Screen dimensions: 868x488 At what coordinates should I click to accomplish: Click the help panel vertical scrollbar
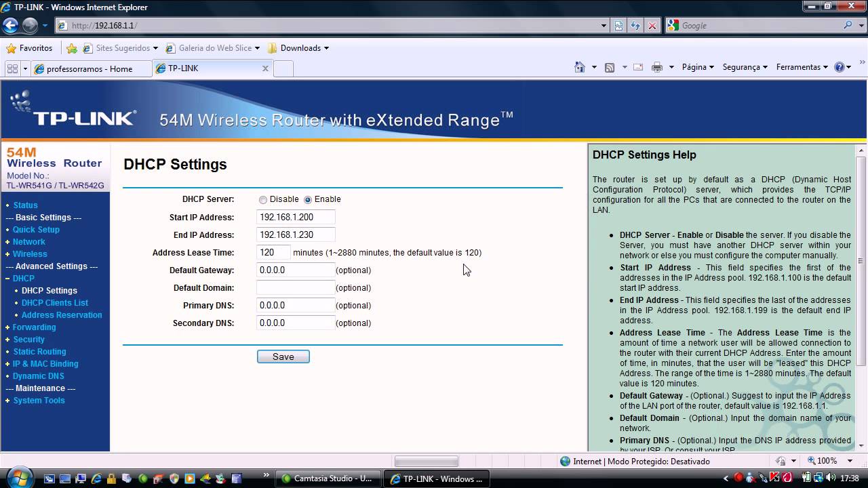pyautogui.click(x=861, y=260)
